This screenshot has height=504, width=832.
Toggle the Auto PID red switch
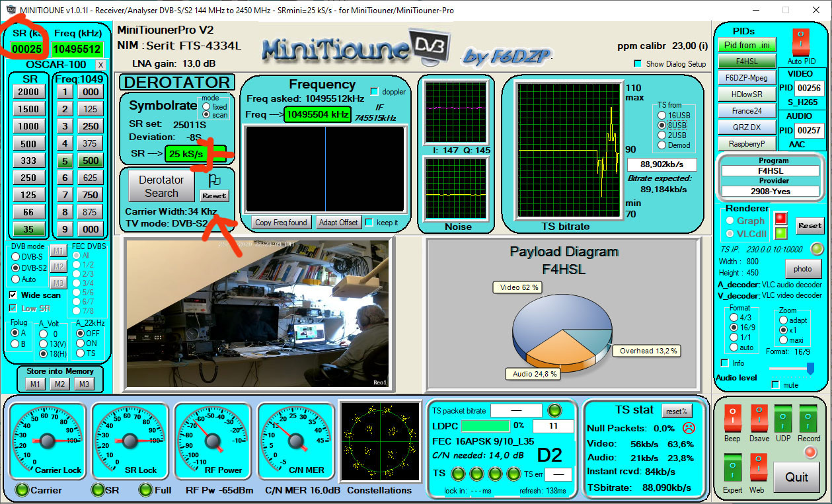tap(800, 42)
